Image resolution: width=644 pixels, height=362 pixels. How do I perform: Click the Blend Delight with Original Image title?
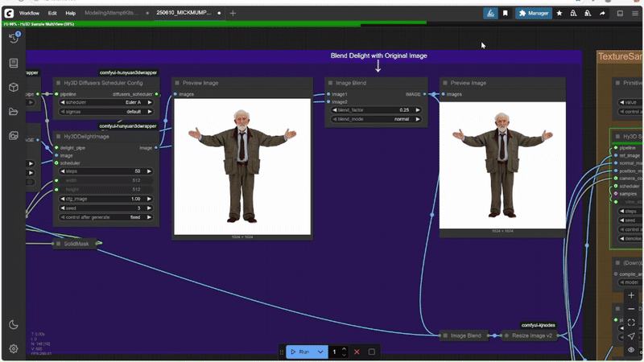coord(378,56)
